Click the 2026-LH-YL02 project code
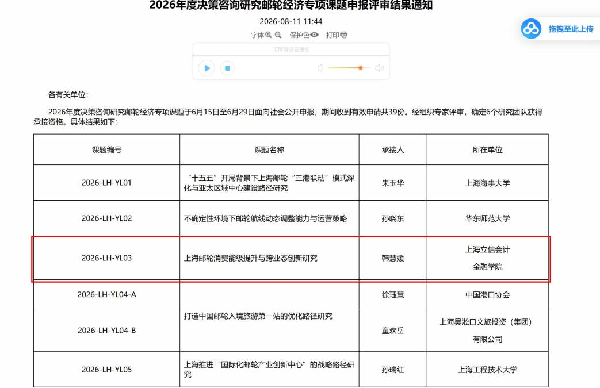This screenshot has height=388, width=600. (x=106, y=218)
